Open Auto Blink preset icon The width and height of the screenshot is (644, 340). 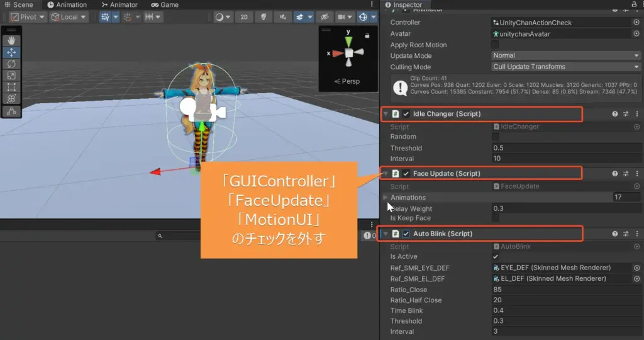pos(626,234)
